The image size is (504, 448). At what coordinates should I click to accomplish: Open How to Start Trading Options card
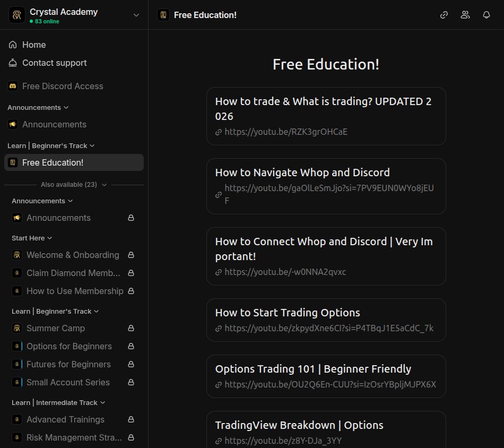point(326,320)
